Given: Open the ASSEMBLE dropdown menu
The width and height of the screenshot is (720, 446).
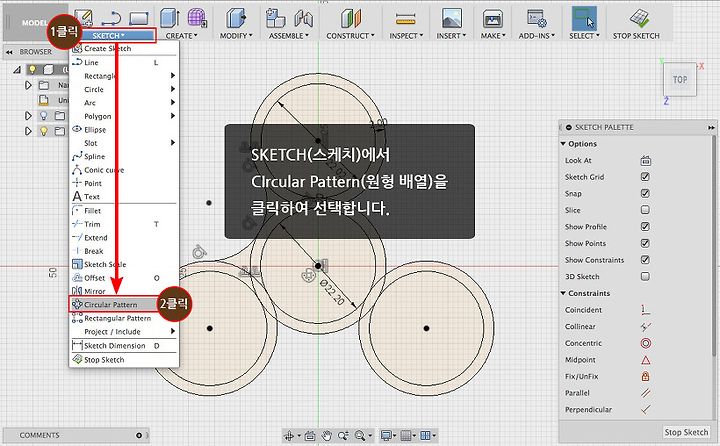Looking at the screenshot, I should [x=289, y=35].
